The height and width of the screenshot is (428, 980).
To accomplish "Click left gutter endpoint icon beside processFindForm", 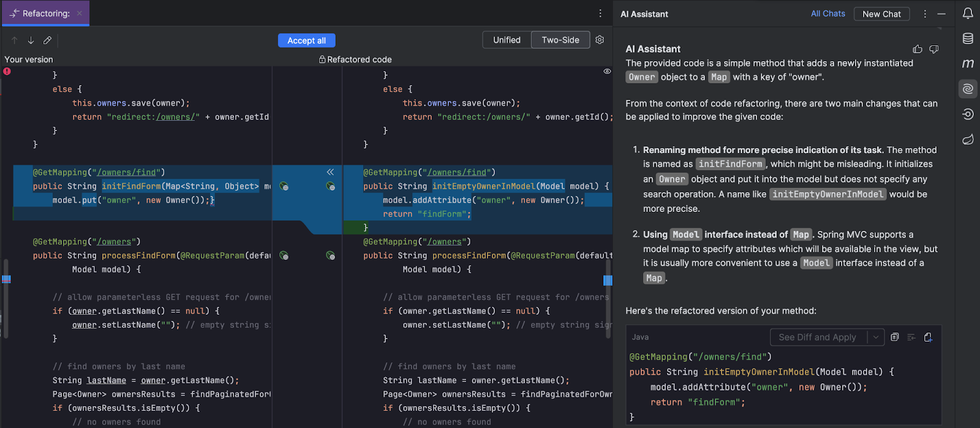I will coord(284,255).
